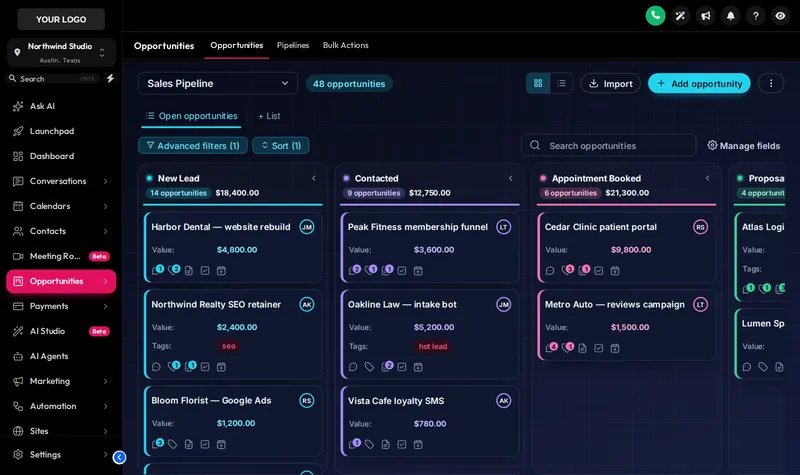Click calendar icon on Harbor Dental card
Image resolution: width=800 pixels, height=475 pixels.
(221, 270)
